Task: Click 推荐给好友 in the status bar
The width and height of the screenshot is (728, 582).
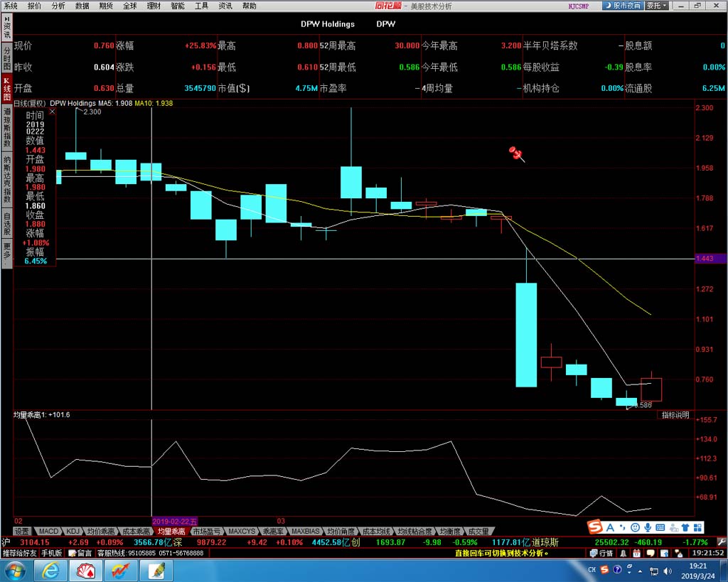Action: click(x=19, y=554)
